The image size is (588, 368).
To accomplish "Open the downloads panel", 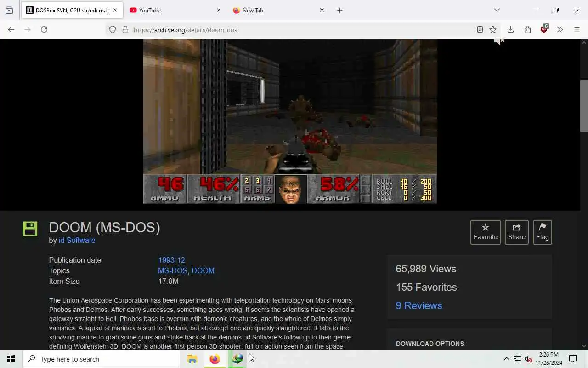I will click(510, 29).
